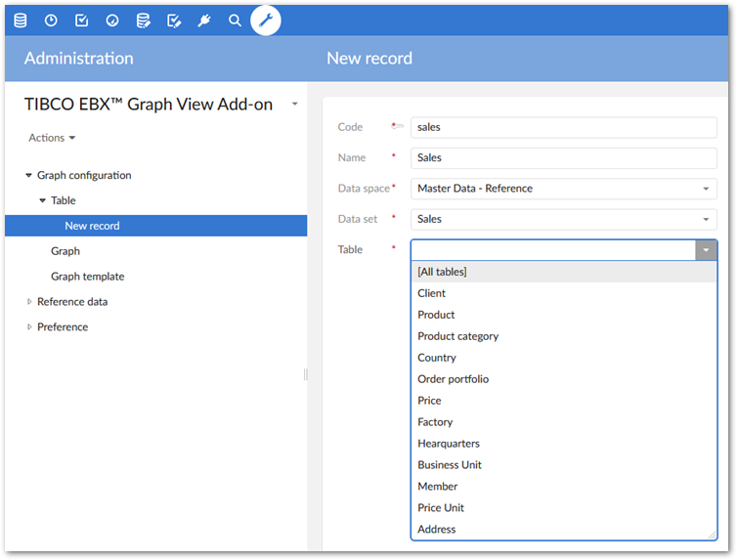Expand the Preference tree node
The image size is (737, 560).
[29, 327]
